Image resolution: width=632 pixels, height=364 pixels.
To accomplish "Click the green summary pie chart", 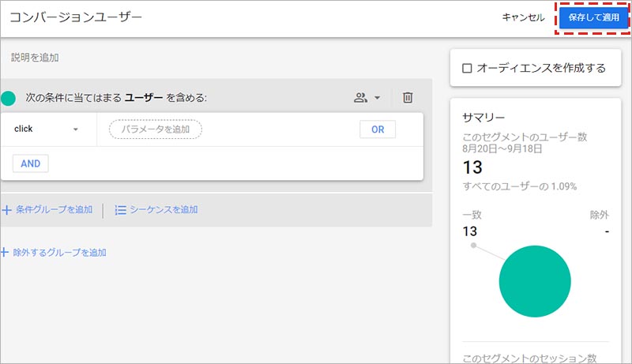I will coord(535,281).
